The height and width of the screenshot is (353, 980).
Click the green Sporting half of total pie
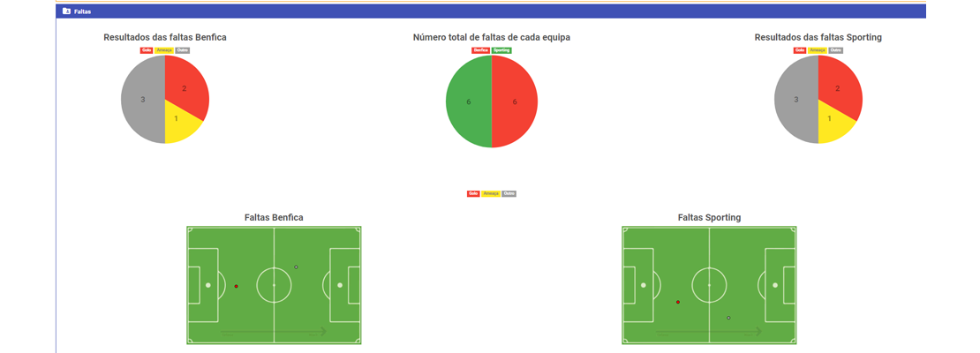click(469, 101)
